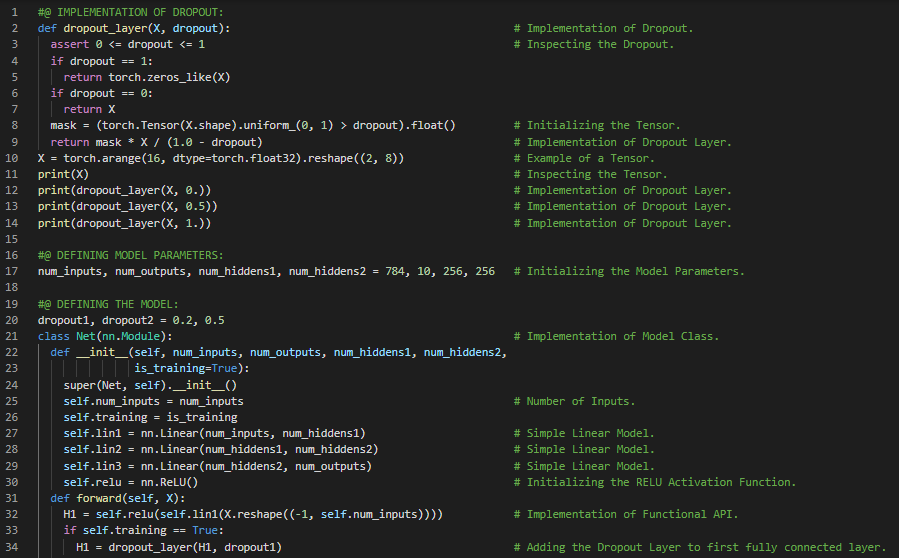Click line number 34 in the gutter
This screenshot has height=558, width=899.
tap(13, 547)
